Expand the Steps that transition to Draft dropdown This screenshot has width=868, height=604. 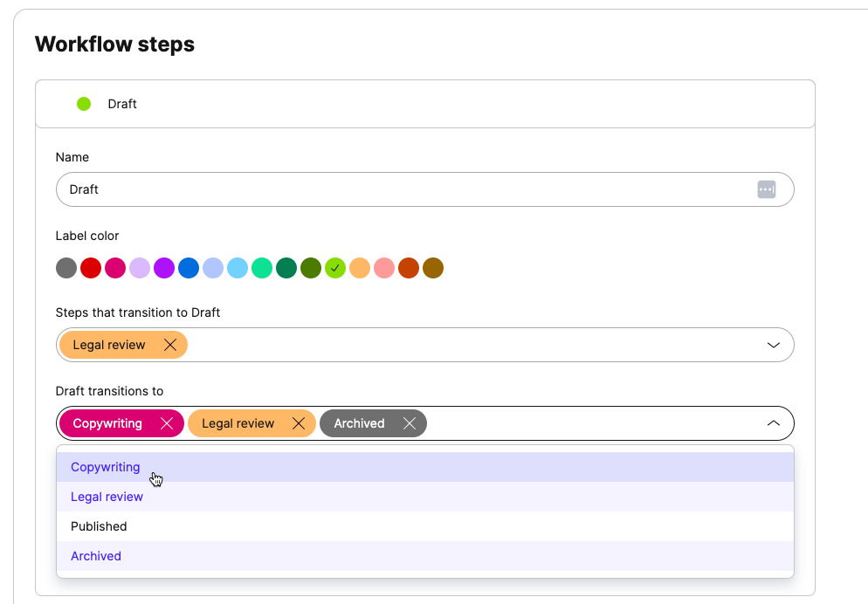tap(773, 344)
